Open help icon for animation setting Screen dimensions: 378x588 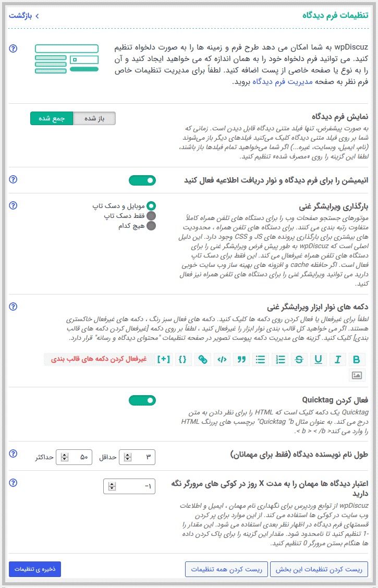13,179
